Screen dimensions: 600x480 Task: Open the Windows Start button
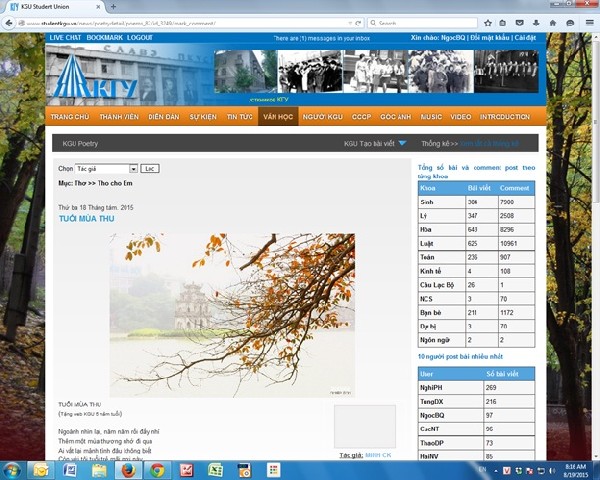[x=11, y=470]
